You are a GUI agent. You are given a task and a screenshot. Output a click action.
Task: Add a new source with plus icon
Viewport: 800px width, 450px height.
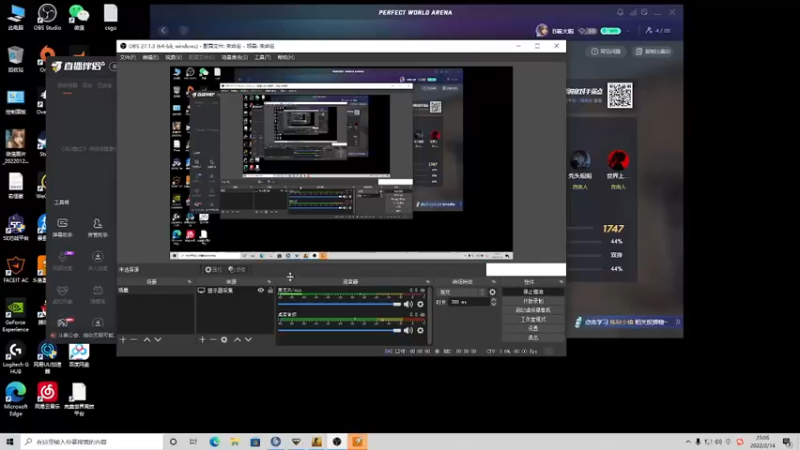tap(202, 339)
